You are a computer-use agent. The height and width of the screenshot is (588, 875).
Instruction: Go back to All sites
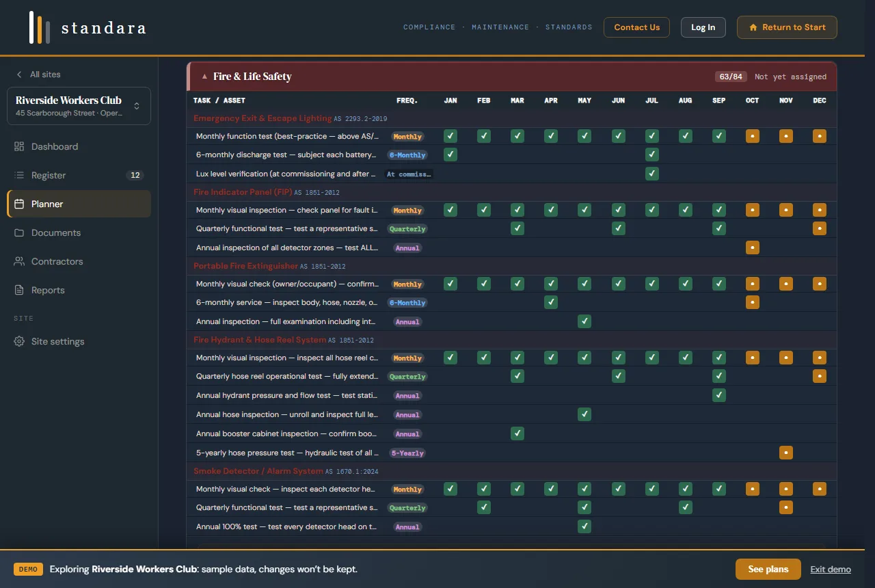pos(39,74)
